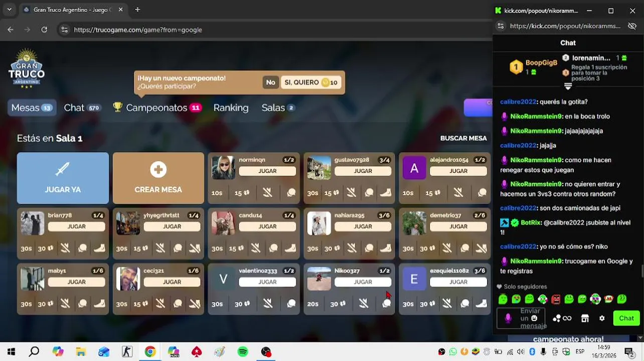Click the purple microphone icon in message box
Viewport: 644px width, 361px height.
(508, 318)
